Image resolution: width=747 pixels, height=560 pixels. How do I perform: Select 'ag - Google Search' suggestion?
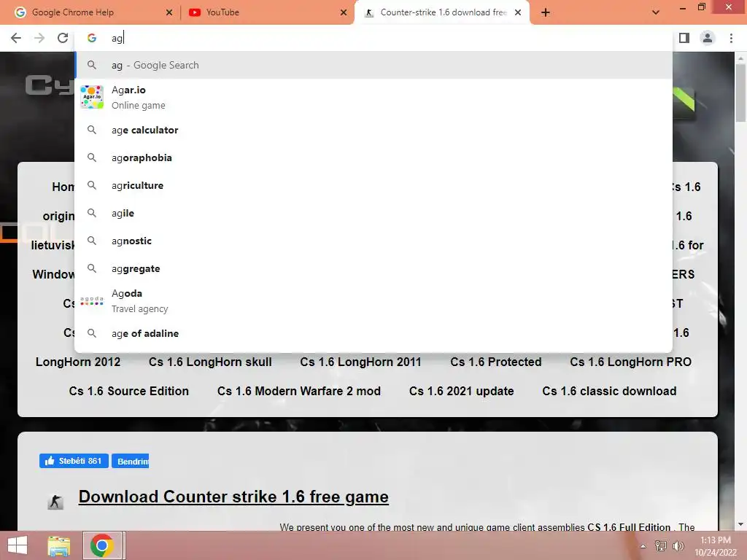tap(373, 65)
